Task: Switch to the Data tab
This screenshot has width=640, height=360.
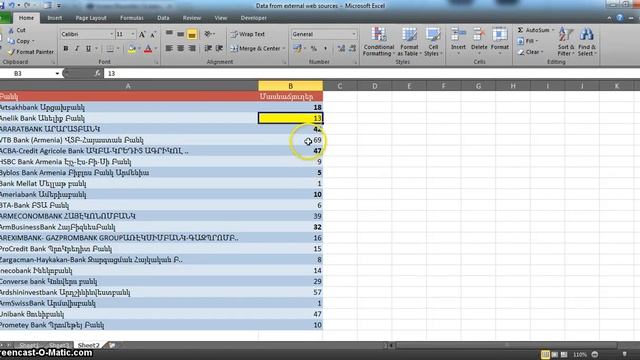Action: [163, 18]
